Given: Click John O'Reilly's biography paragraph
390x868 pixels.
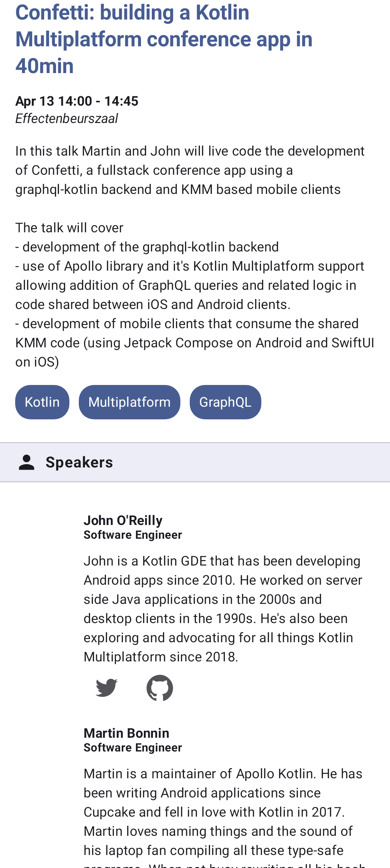Looking at the screenshot, I should tap(223, 609).
